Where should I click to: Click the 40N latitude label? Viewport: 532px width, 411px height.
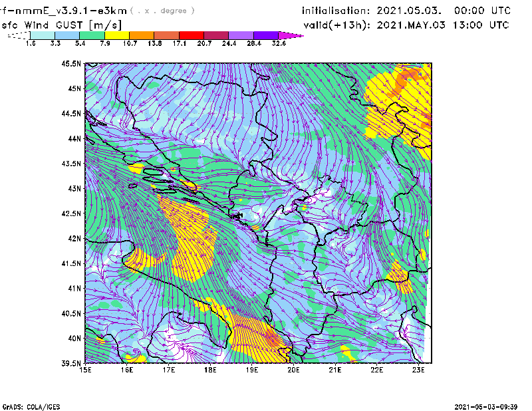74,339
